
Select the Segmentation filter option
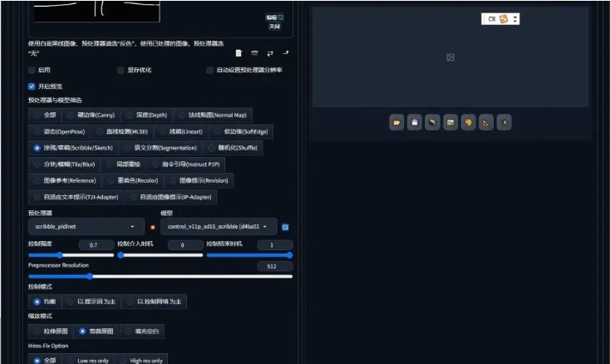point(160,148)
